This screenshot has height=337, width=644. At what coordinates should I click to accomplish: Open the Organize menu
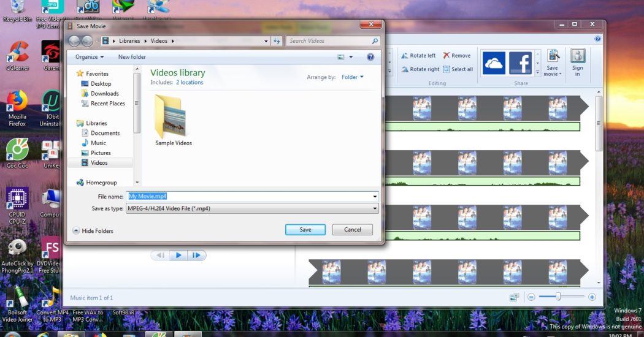point(90,57)
